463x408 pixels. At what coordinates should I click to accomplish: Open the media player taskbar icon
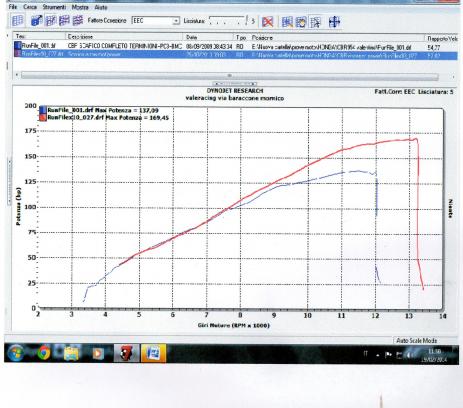(x=98, y=353)
